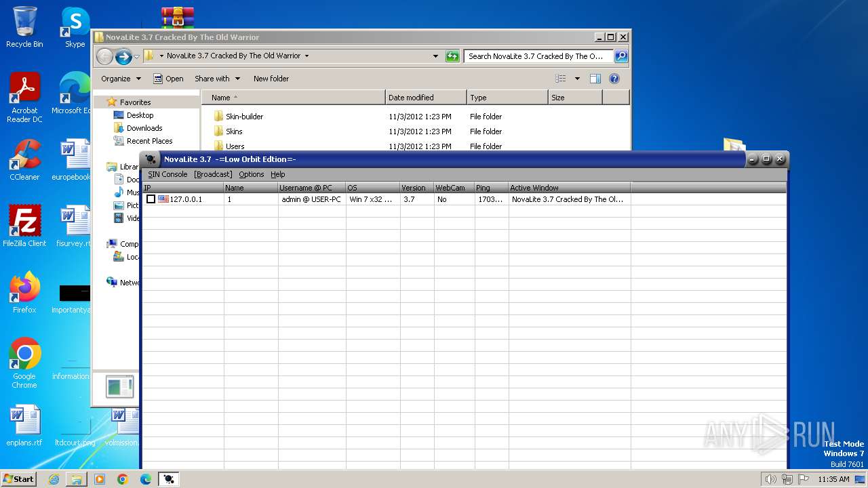The image size is (868, 488).
Task: Create a New folder in Explorer
Action: click(x=271, y=79)
